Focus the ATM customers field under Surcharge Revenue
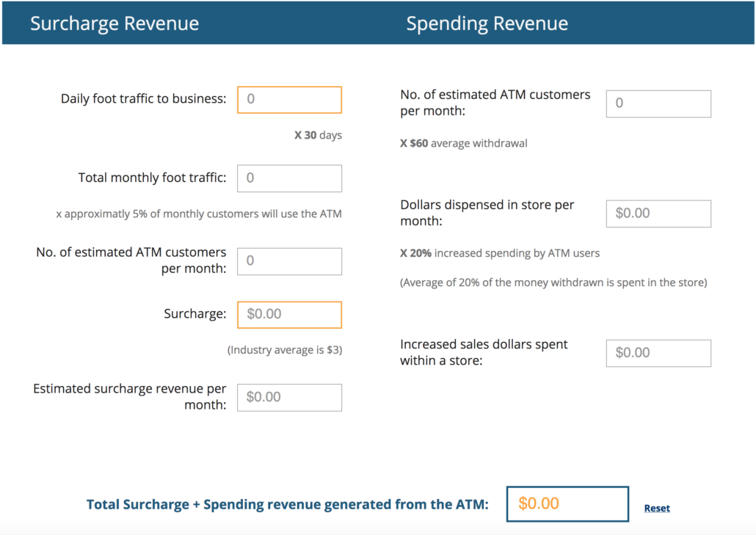 [x=289, y=261]
